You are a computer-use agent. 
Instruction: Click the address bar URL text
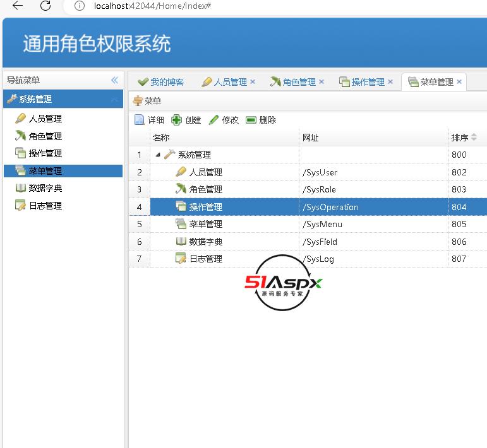point(152,6)
